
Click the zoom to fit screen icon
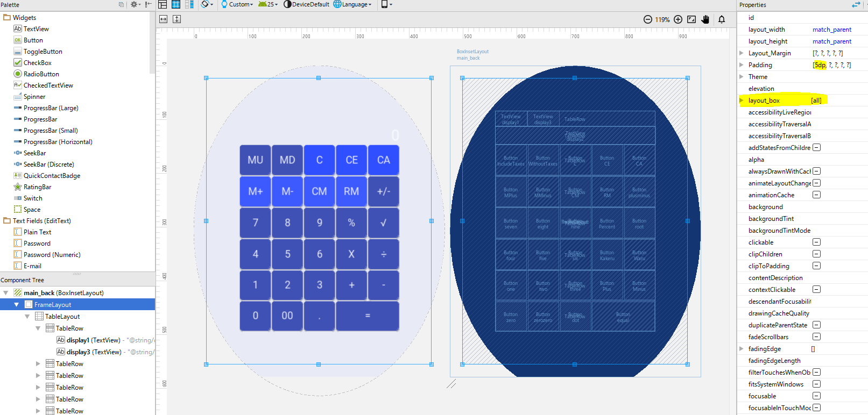[x=691, y=19]
